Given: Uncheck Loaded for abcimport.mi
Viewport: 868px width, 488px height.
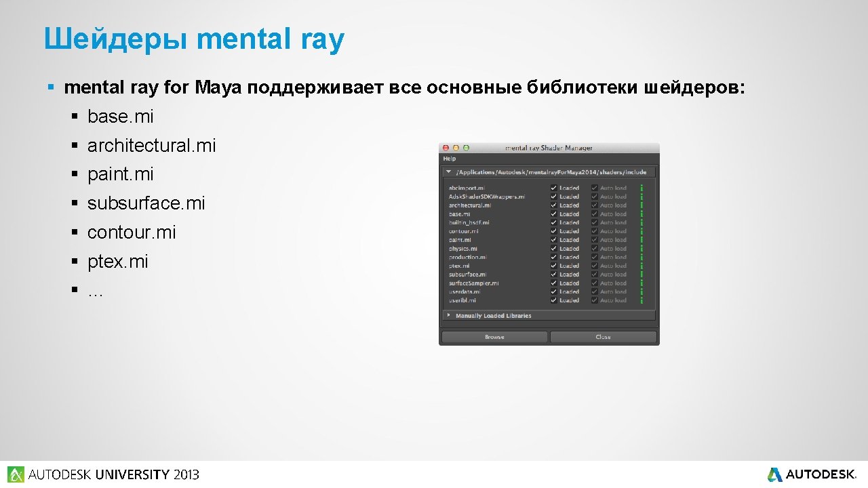Looking at the screenshot, I should tap(554, 188).
